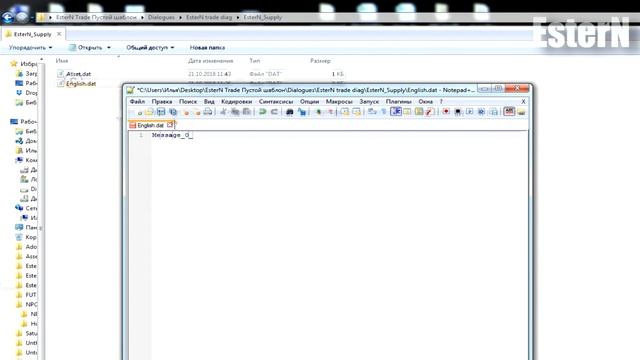Open the Function List toolbar icon
Viewport: 640px width, 360px height.
430,111
